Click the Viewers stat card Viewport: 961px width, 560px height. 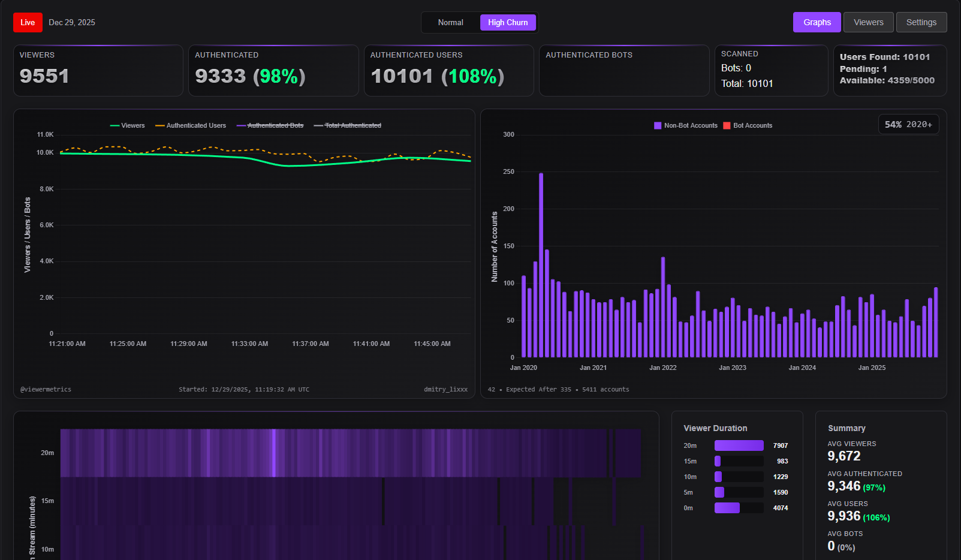point(98,70)
